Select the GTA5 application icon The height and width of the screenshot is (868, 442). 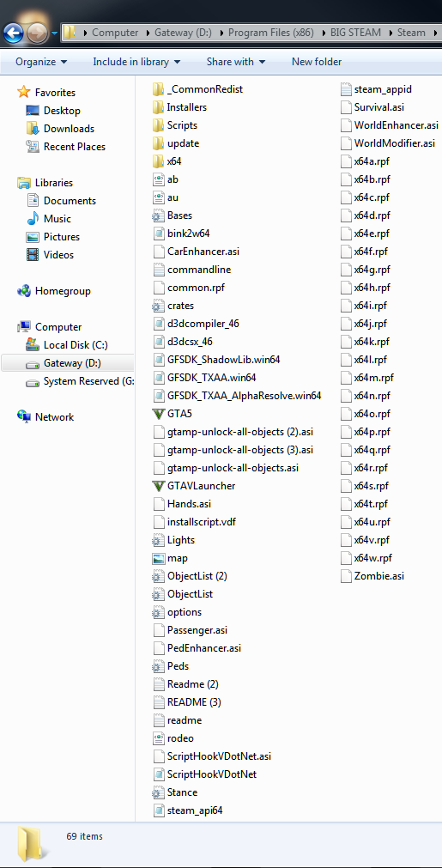[x=158, y=414]
